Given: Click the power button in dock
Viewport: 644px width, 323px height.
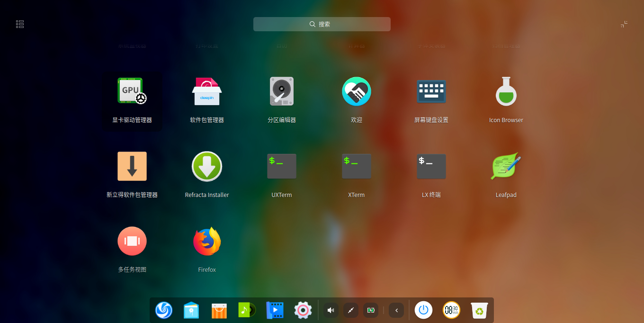Looking at the screenshot, I should point(424,310).
